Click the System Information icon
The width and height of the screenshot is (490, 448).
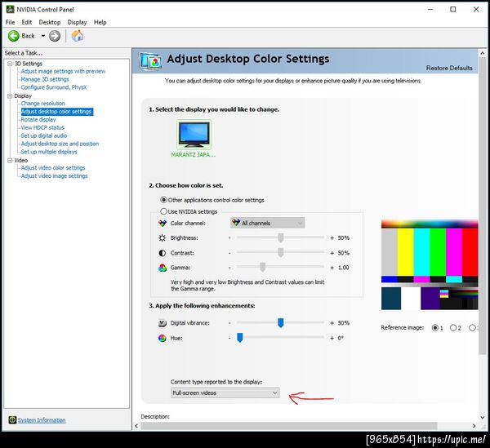click(12, 420)
